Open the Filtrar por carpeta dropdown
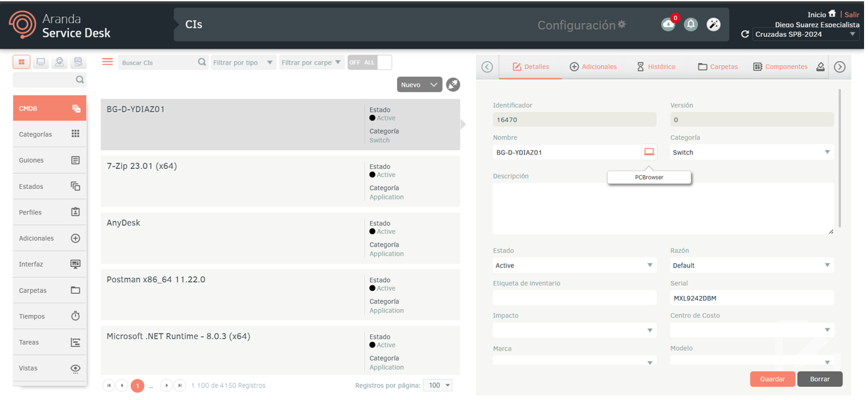The image size is (868, 400). tap(312, 63)
